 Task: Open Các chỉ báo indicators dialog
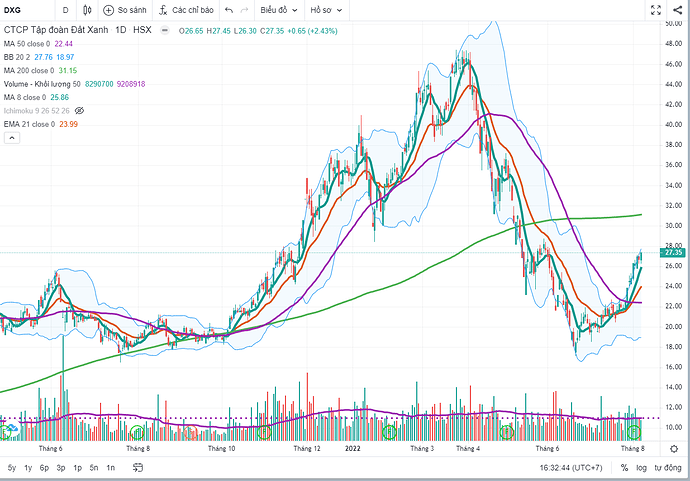coord(186,10)
